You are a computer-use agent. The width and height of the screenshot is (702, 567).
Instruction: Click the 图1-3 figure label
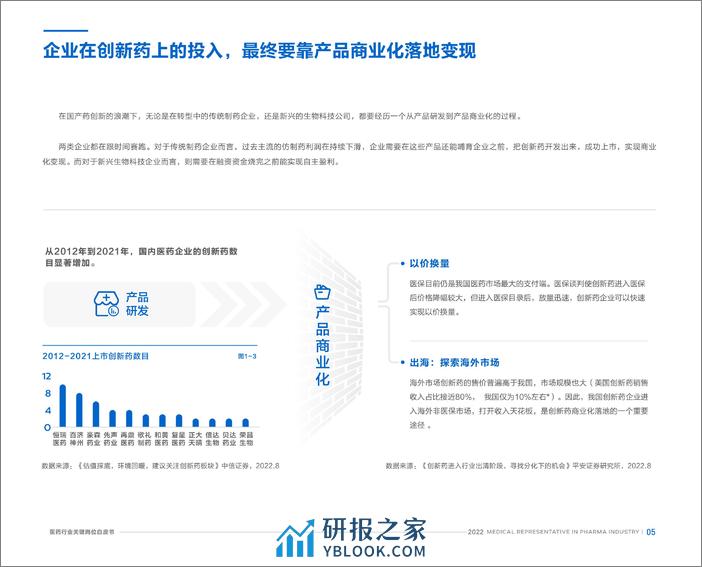point(246,356)
